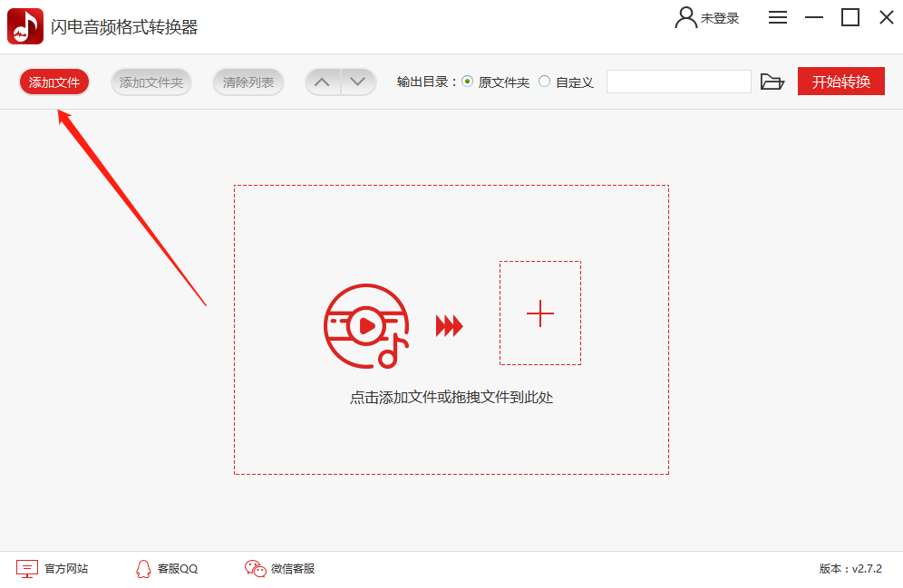The image size is (903, 588).
Task: Clear the list with 清除列表
Action: (248, 82)
